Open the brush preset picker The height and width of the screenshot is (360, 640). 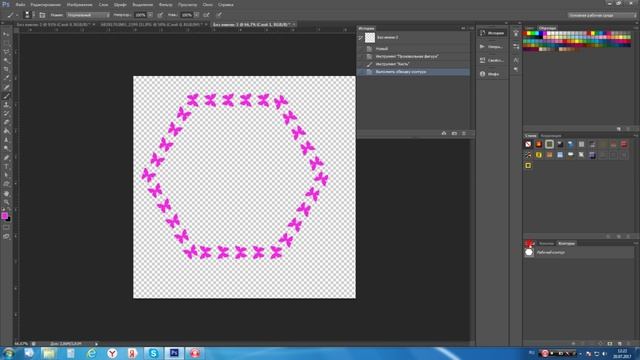tap(28, 15)
